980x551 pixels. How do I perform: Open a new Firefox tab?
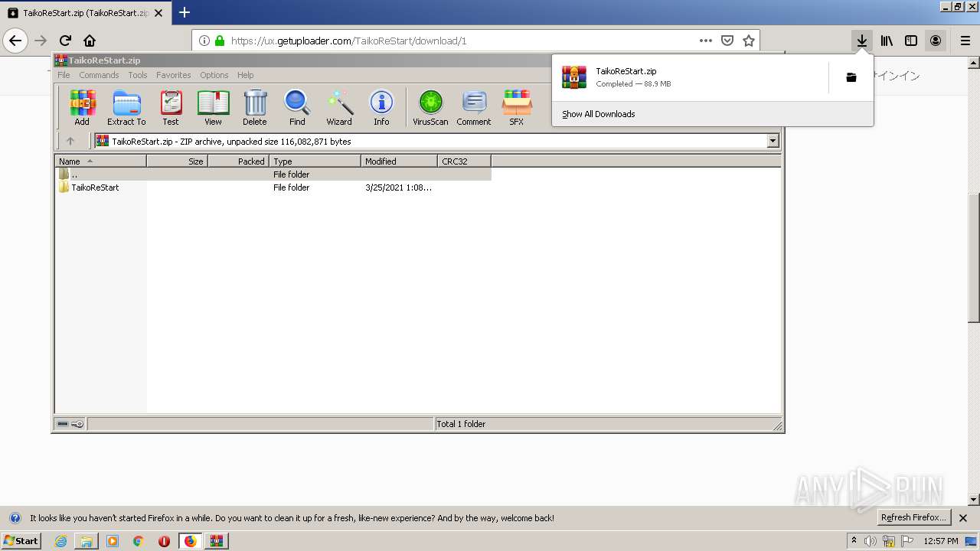click(185, 12)
